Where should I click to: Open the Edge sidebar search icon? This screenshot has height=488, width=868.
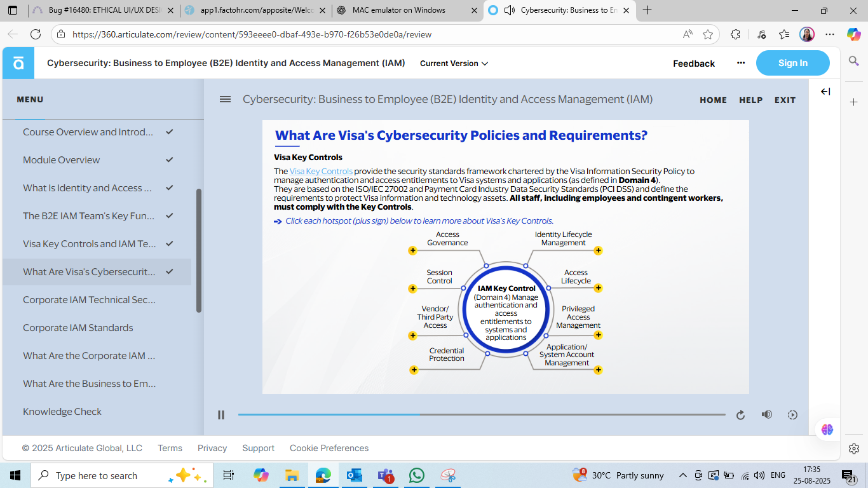854,61
